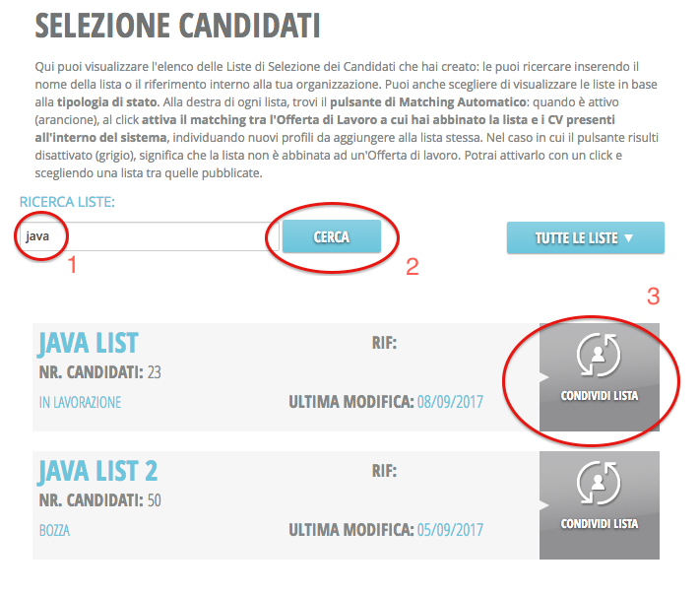
Task: Click the 08/09/2017 last-modified date
Action: [450, 402]
